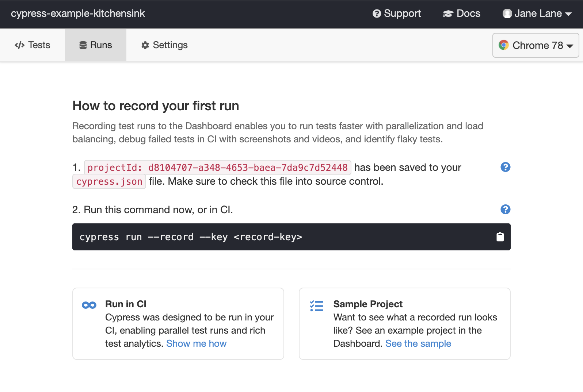Screen dimensions: 583x392
Task: Click cypress-example-kitchensink project name
Action: (x=78, y=14)
